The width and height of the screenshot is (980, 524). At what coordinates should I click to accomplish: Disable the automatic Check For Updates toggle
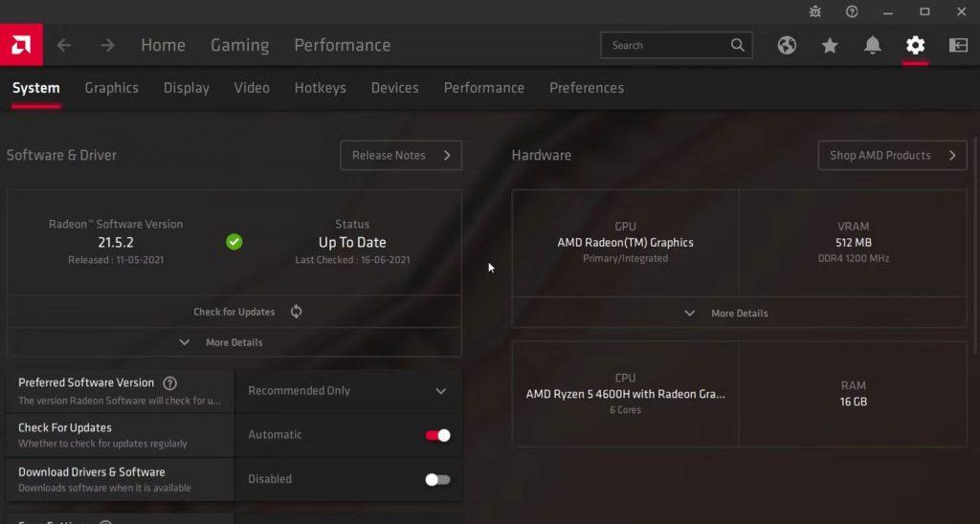(x=437, y=435)
